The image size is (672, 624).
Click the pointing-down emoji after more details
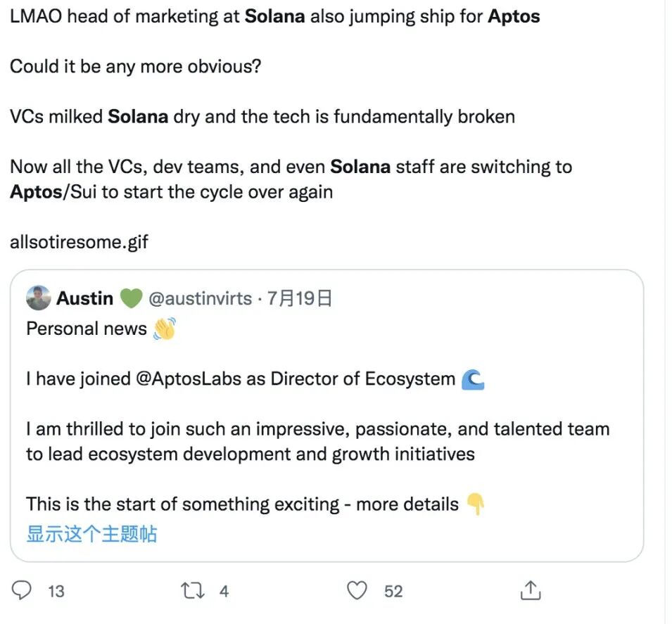476,504
